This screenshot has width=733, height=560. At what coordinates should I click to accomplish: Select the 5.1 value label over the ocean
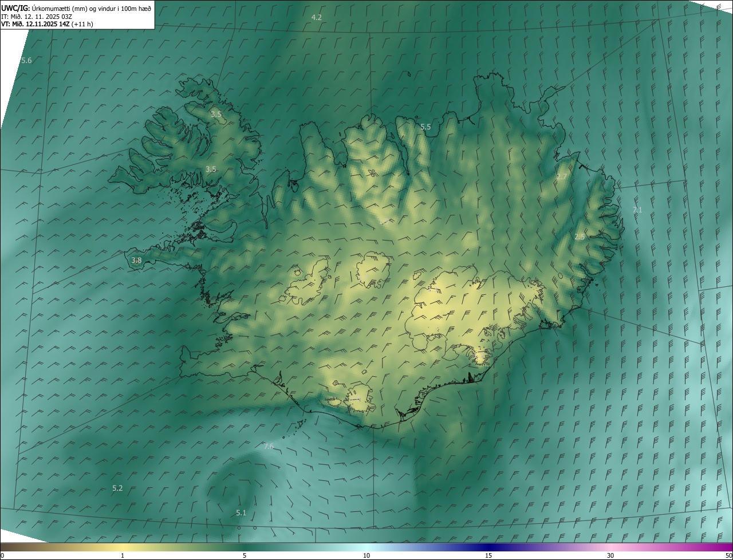pos(241,512)
